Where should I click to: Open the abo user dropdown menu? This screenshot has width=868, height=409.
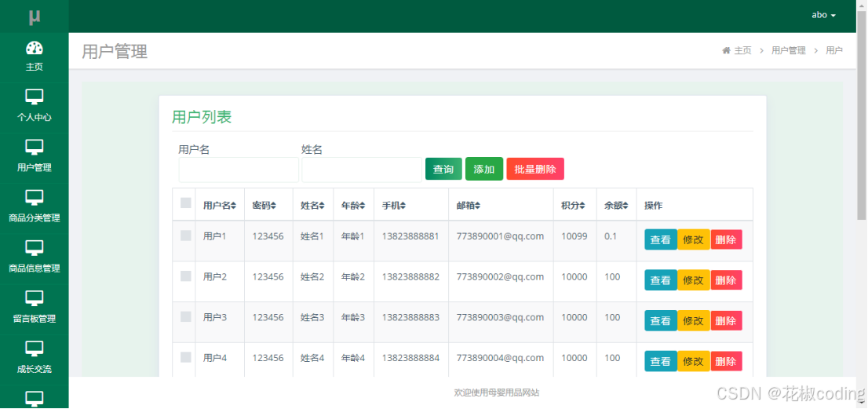point(823,15)
